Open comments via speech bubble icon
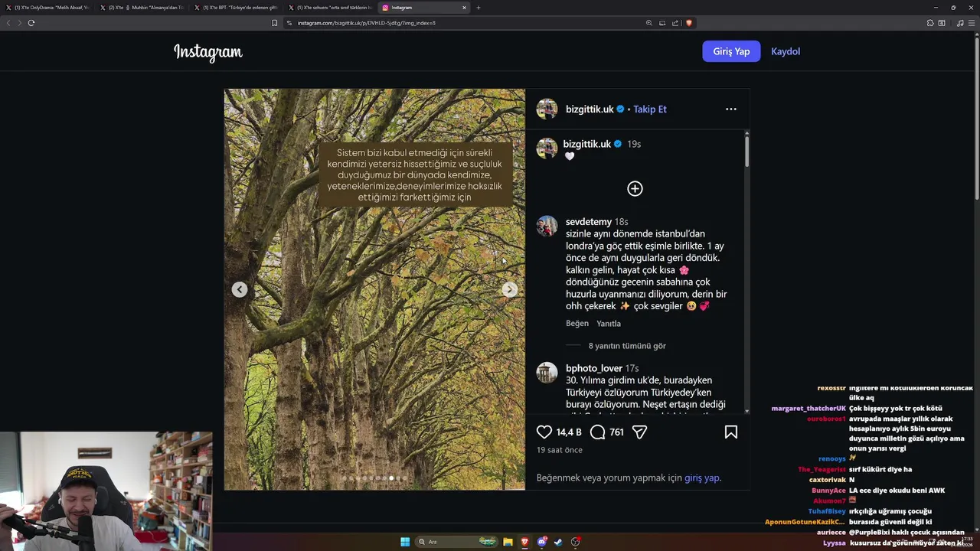The width and height of the screenshot is (980, 551). point(598,432)
